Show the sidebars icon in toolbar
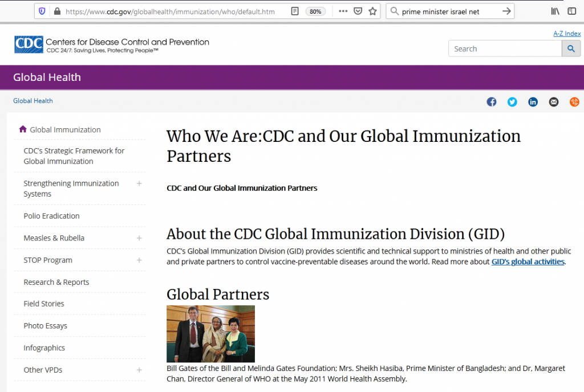Screen dimensions: 584x392 tap(571, 11)
